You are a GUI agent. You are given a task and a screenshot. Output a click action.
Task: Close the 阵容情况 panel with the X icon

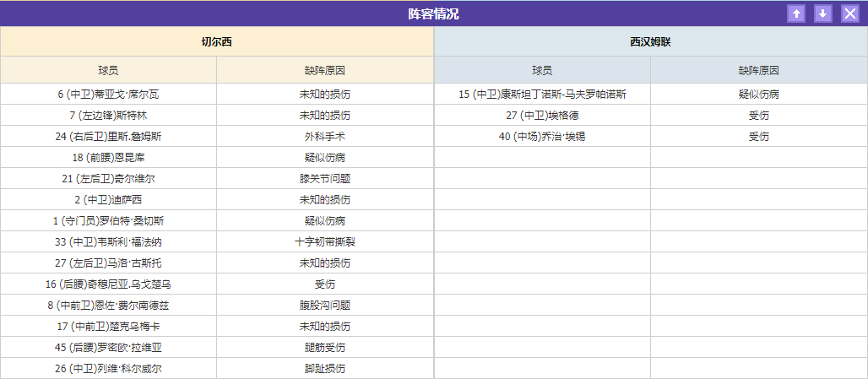tap(850, 14)
